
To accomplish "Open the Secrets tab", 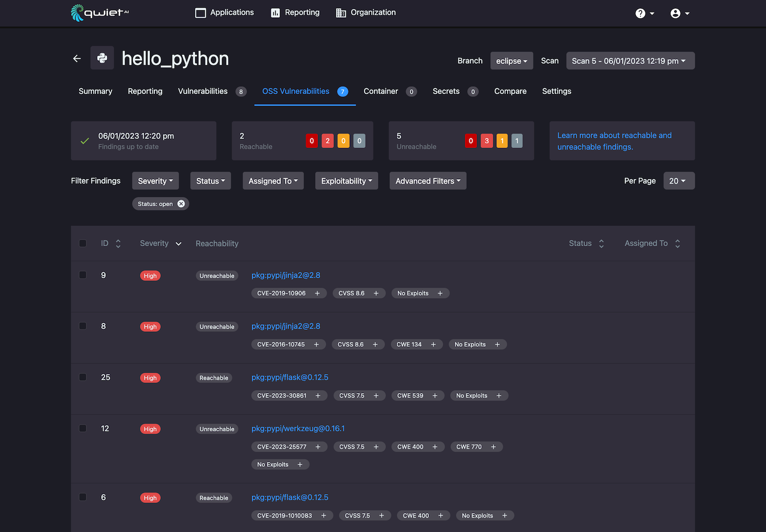I will [455, 91].
